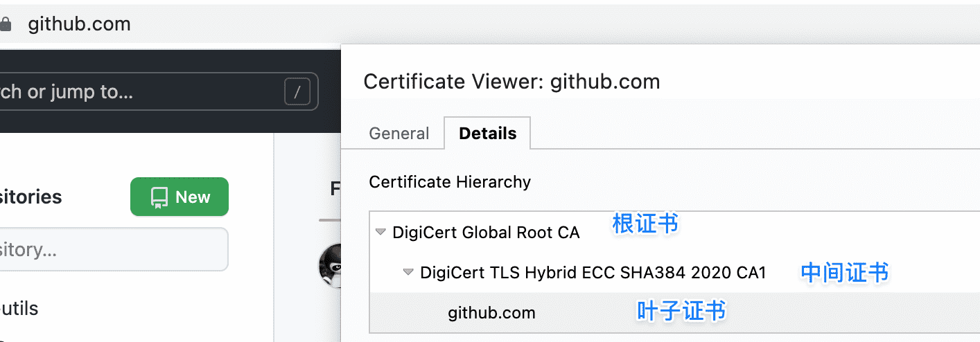This screenshot has height=342, width=980.
Task: Click the slash shortcut key icon
Action: 297,92
